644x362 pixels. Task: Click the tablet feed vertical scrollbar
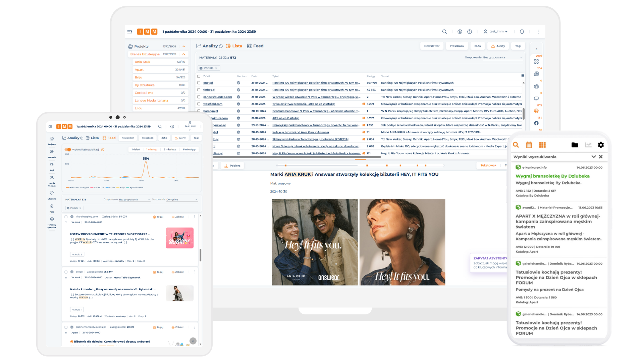click(x=200, y=255)
